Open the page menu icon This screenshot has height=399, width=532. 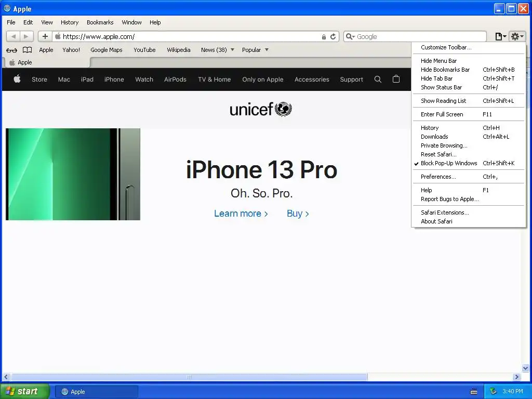(x=500, y=36)
